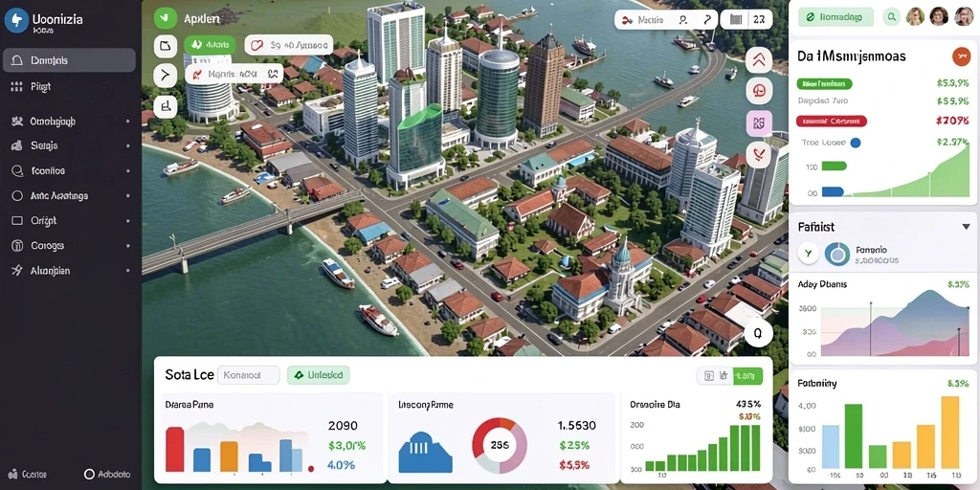
Task: Expand the Fafaist panel dropdown arrow
Action: pyautogui.click(x=966, y=227)
